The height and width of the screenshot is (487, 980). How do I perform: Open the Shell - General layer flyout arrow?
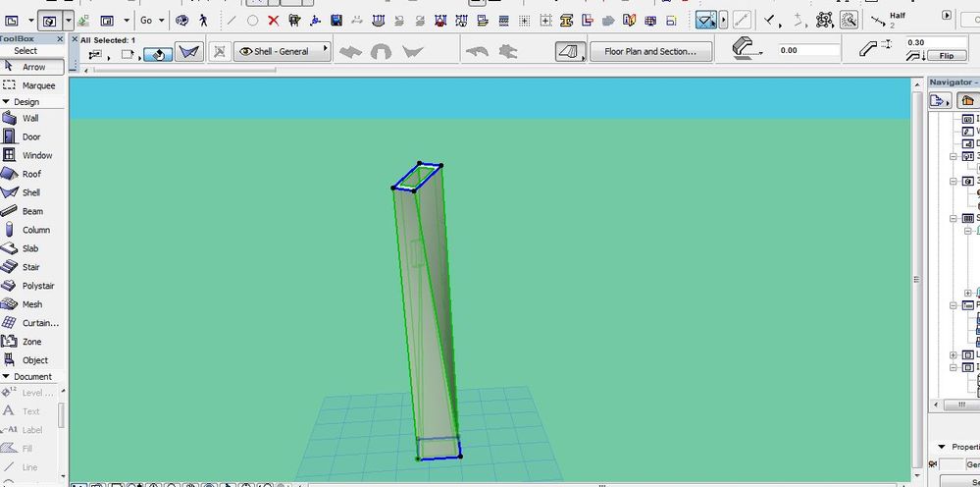pos(325,49)
